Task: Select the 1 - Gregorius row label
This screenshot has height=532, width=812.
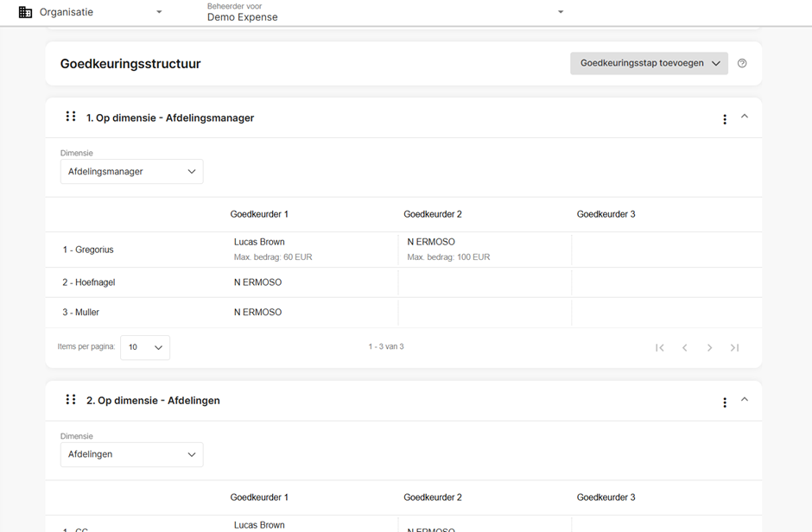Action: coord(88,250)
